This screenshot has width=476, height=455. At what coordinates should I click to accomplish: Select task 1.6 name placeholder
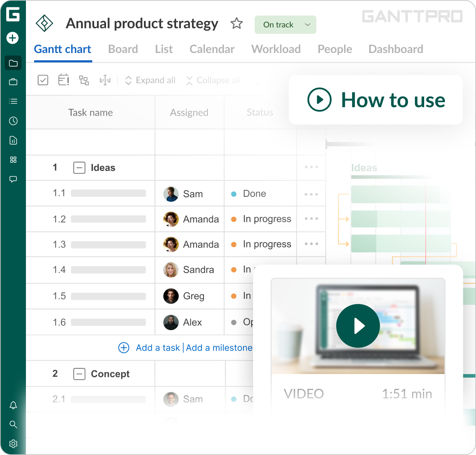[108, 322]
